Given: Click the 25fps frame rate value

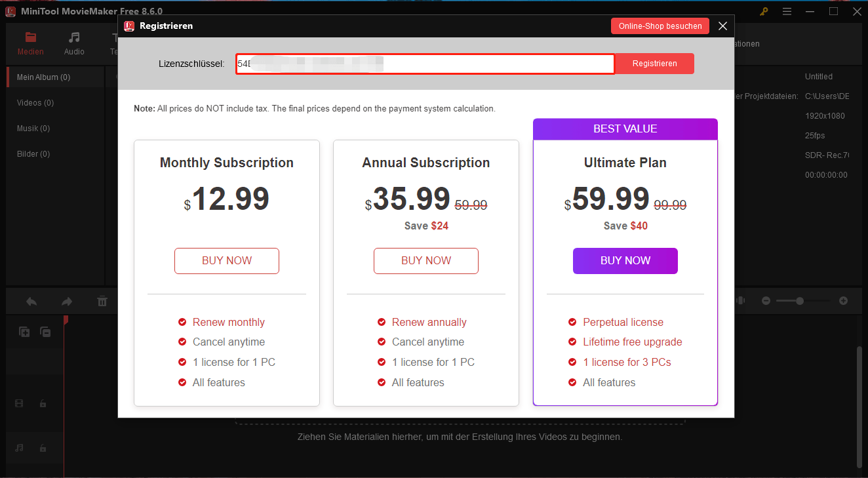Looking at the screenshot, I should tap(815, 136).
